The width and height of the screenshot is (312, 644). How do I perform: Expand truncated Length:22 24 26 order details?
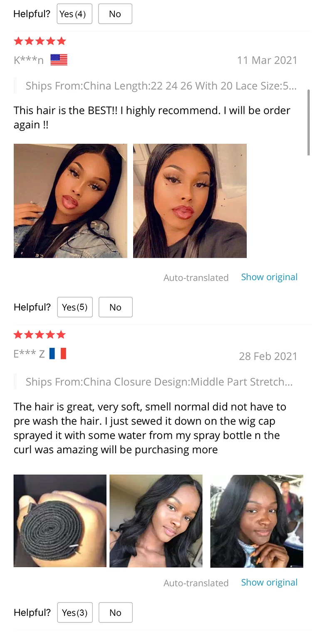(161, 86)
